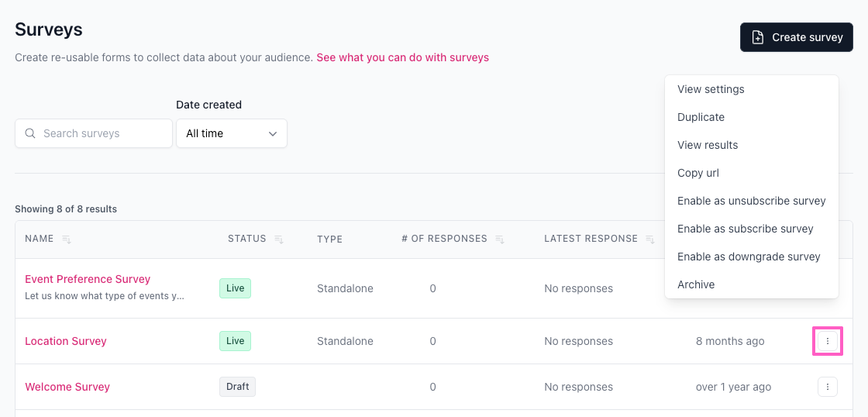Open the Welcome Survey link
This screenshot has height=417, width=868.
pyautogui.click(x=67, y=387)
